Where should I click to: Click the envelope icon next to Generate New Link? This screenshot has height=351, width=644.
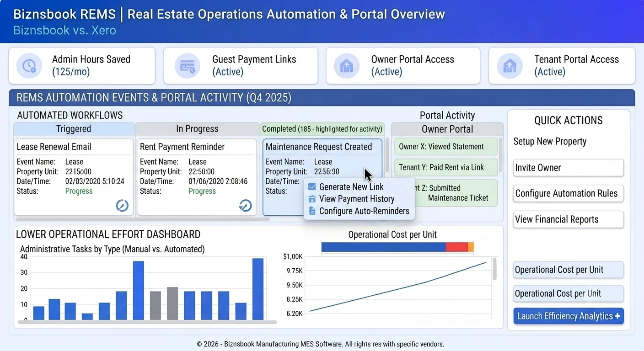(312, 187)
